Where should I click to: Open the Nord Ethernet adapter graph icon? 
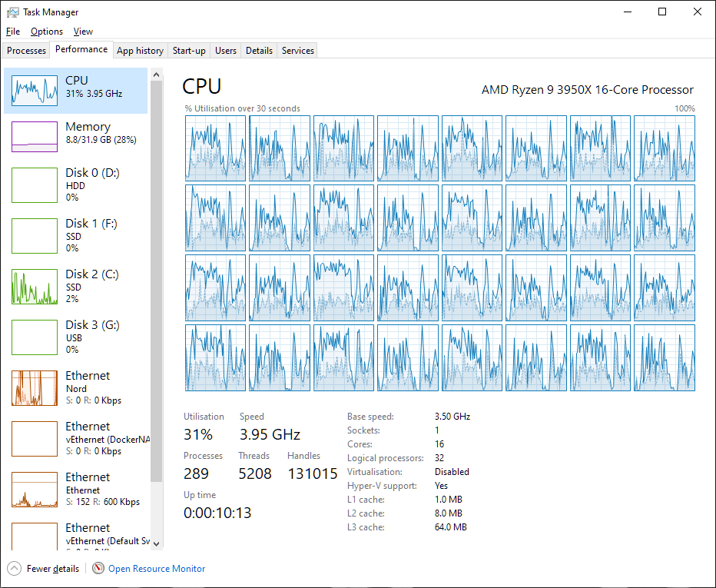35,387
